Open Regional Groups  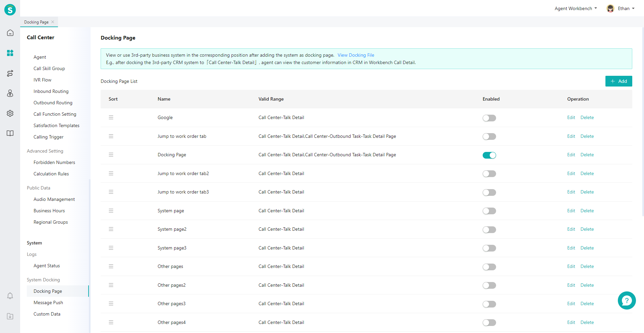point(51,222)
